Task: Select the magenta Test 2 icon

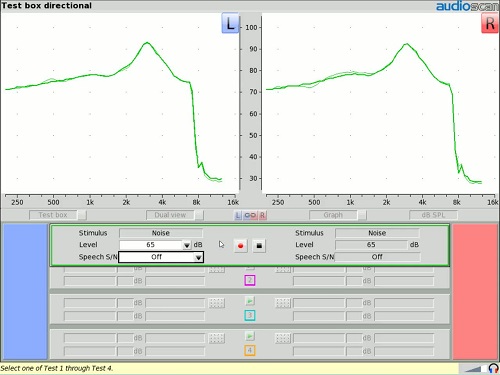Action: coord(250,280)
